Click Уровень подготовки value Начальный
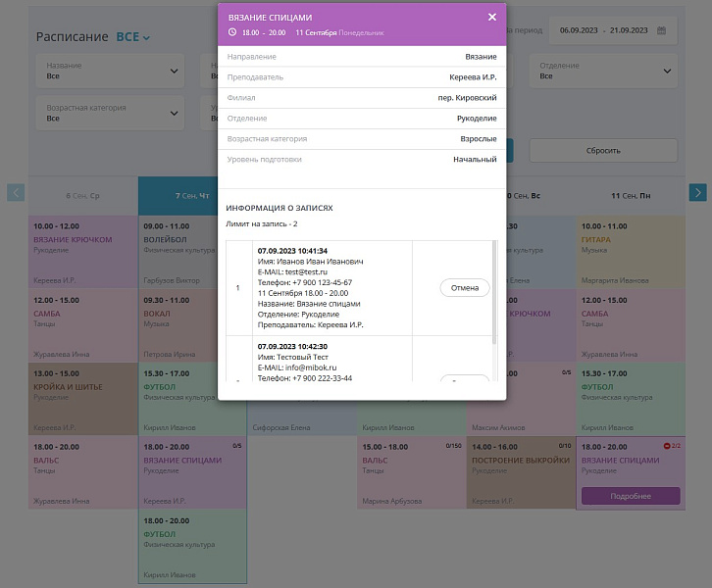Image resolution: width=712 pixels, height=588 pixels. point(475,159)
